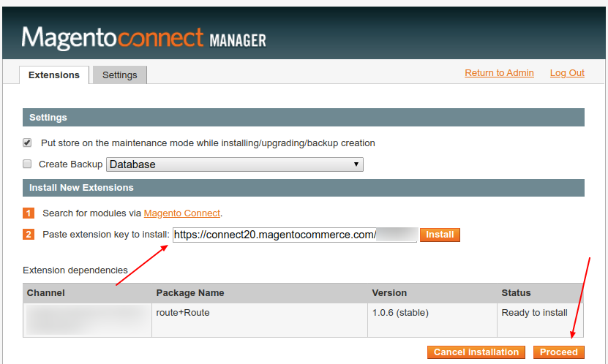Screen dimensions: 608x364
Task: Click the Magento Connect Manager logo
Action: tap(143, 38)
